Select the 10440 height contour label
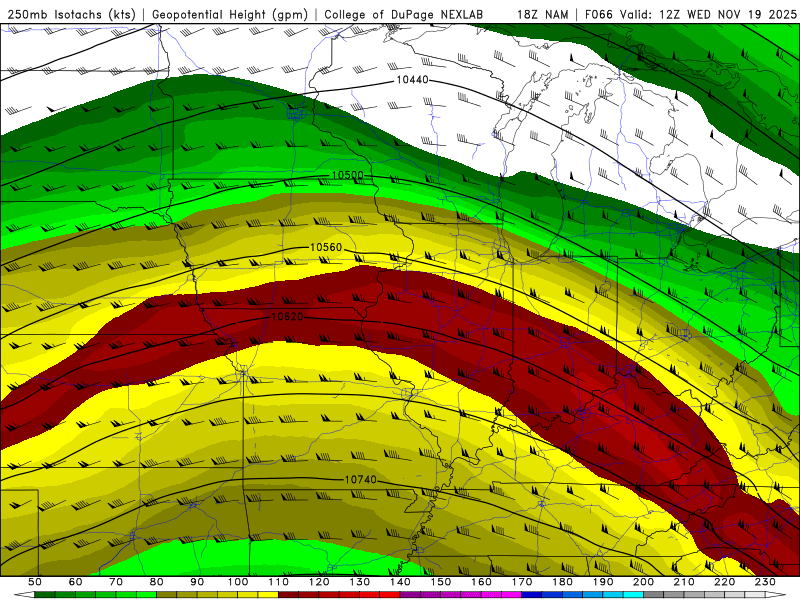This screenshot has height=600, width=800. [412, 80]
